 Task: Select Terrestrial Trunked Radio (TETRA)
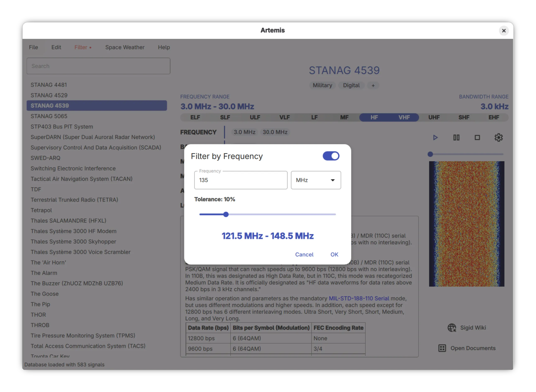pyautogui.click(x=97, y=200)
